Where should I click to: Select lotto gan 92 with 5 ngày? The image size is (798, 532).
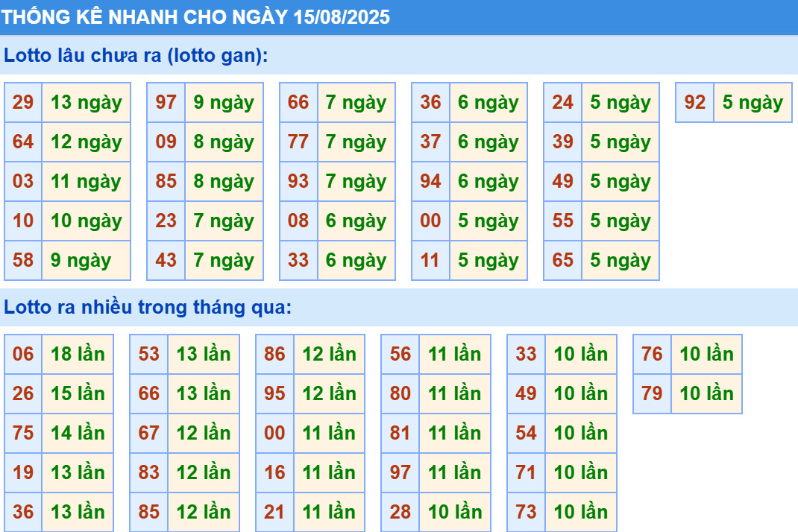[x=696, y=103]
